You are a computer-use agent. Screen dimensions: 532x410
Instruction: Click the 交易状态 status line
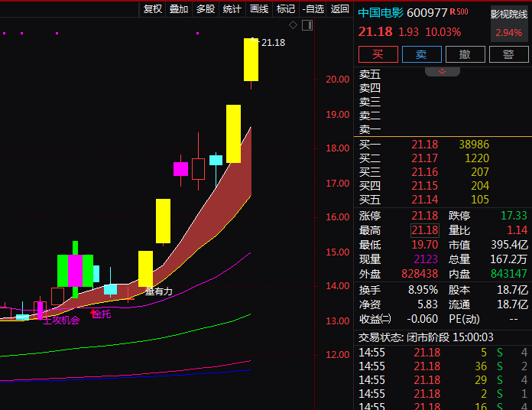point(426,337)
